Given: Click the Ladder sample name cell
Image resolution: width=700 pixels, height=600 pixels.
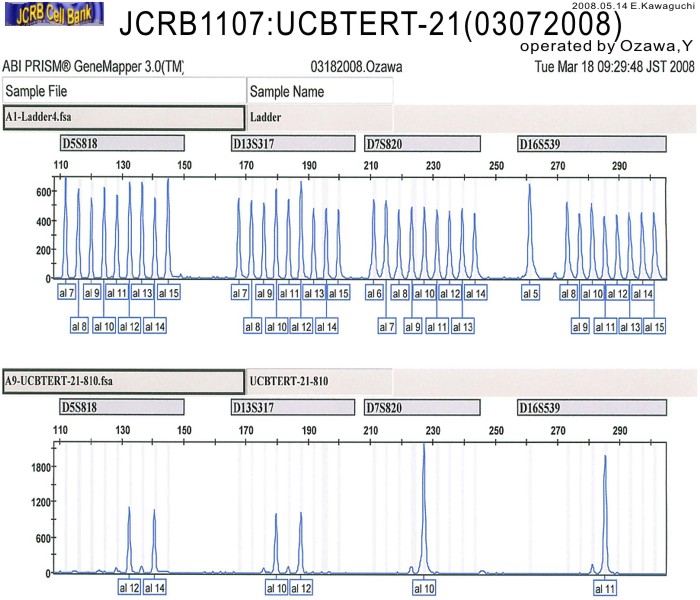Looking at the screenshot, I should point(319,116).
